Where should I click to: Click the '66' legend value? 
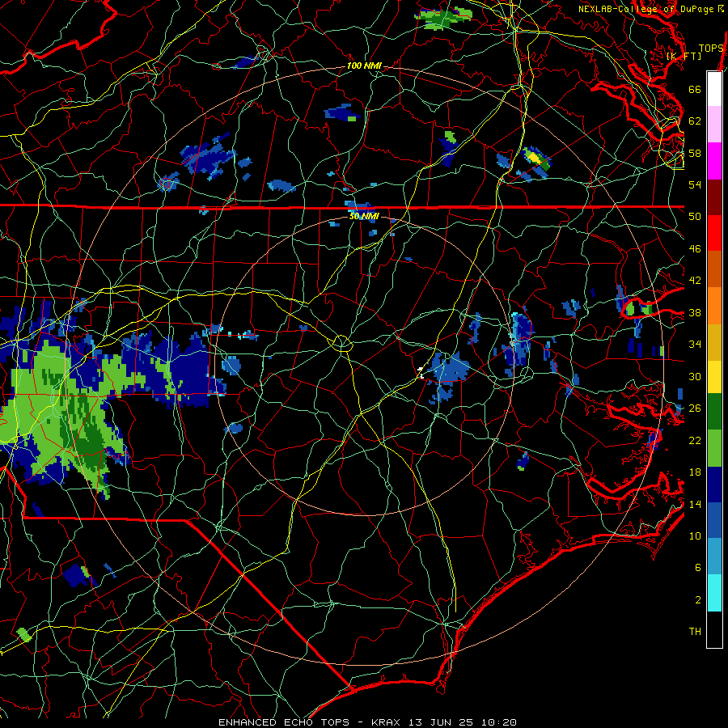click(x=695, y=89)
